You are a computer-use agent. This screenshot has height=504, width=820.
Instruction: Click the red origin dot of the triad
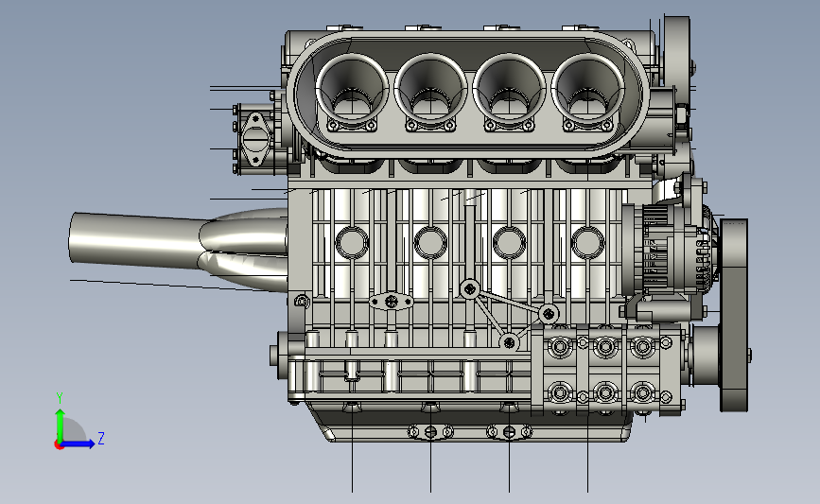pos(59,445)
